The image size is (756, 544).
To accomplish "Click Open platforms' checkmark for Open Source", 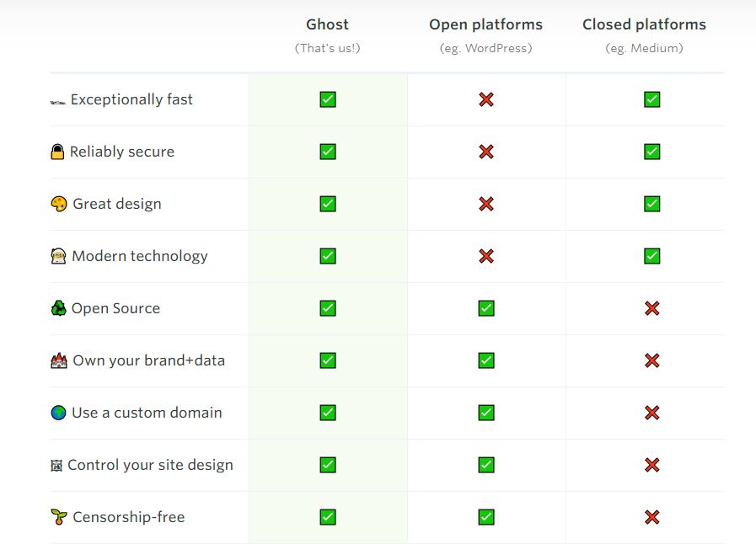I will (486, 308).
